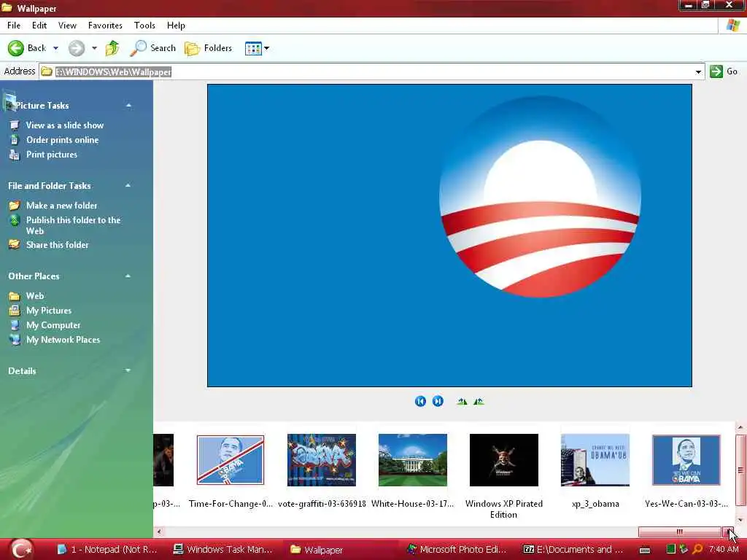Click Publish this folder to the Web
747x560 pixels.
tap(74, 225)
